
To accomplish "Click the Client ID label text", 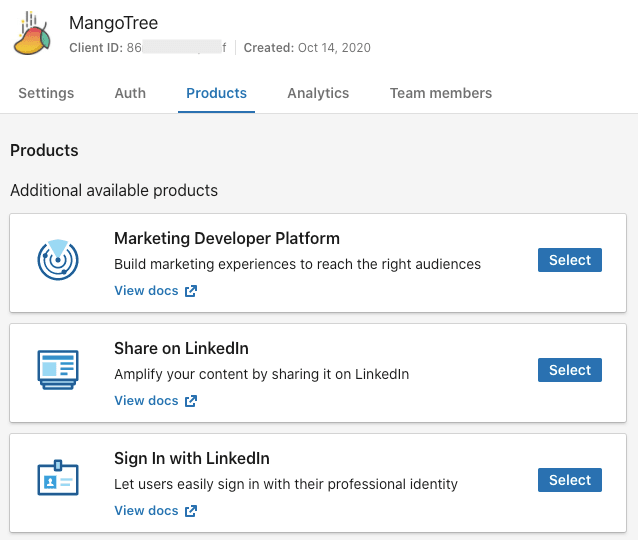I will (96, 48).
